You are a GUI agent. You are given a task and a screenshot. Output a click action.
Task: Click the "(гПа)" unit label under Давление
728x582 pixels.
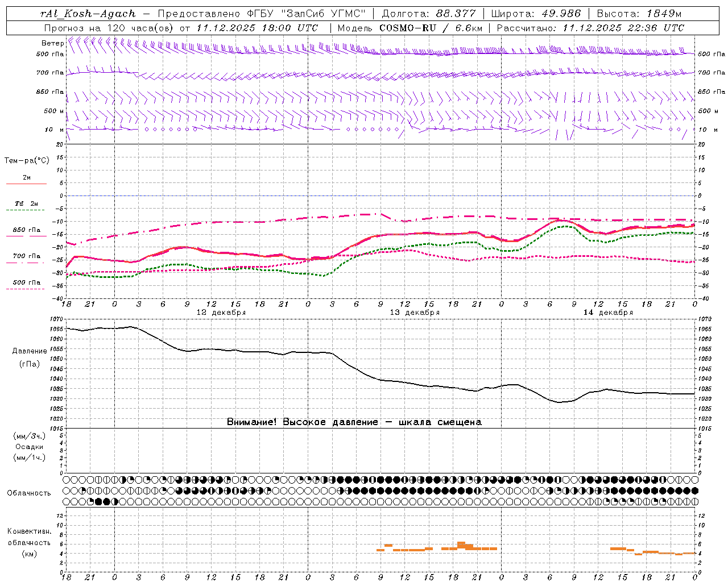coord(30,364)
